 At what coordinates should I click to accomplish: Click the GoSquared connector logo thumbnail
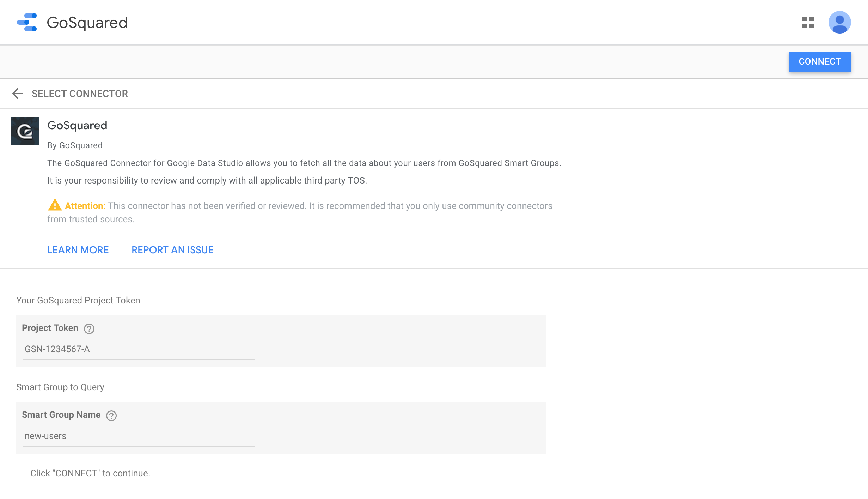[x=25, y=131]
